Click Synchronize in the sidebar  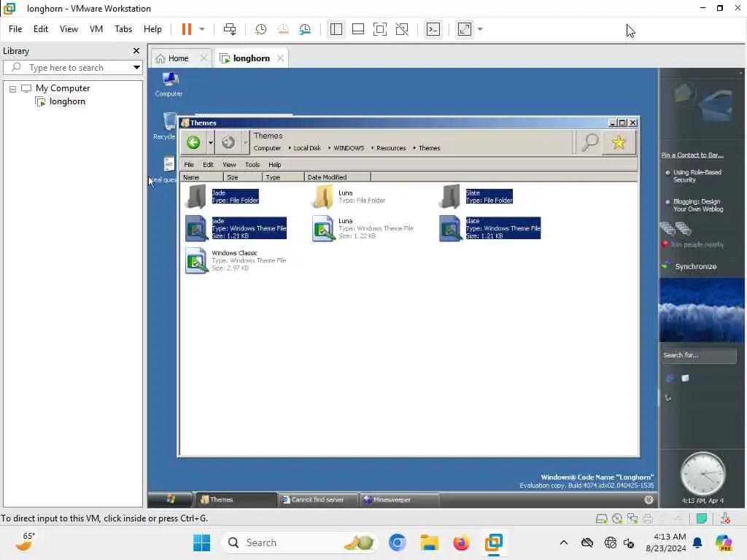click(x=695, y=266)
